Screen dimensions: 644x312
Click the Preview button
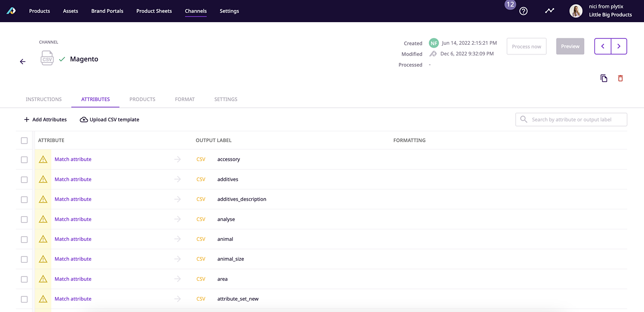click(570, 46)
